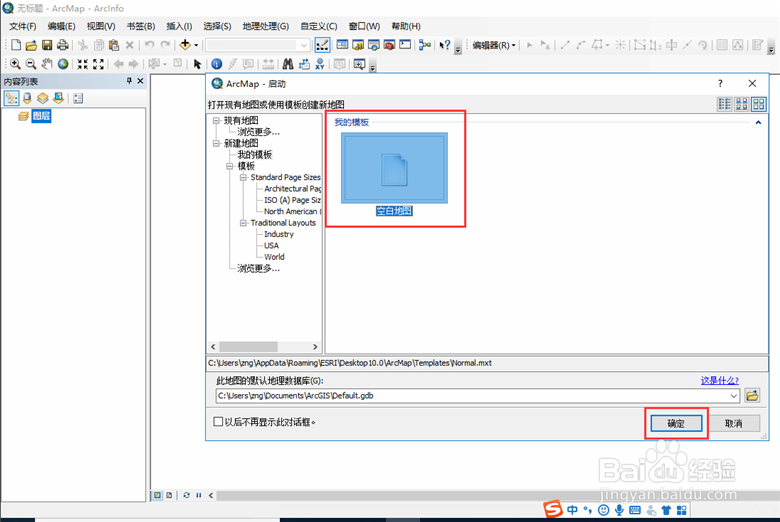The image size is (780, 522).
Task: Collapse the Standard Page Sizes node
Action: tap(243, 178)
